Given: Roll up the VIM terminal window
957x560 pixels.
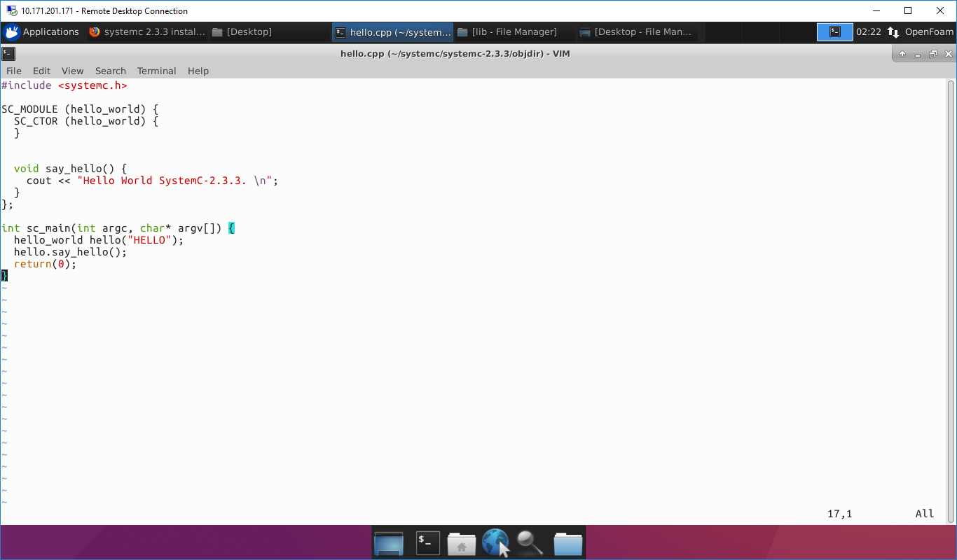Looking at the screenshot, I should (x=902, y=54).
